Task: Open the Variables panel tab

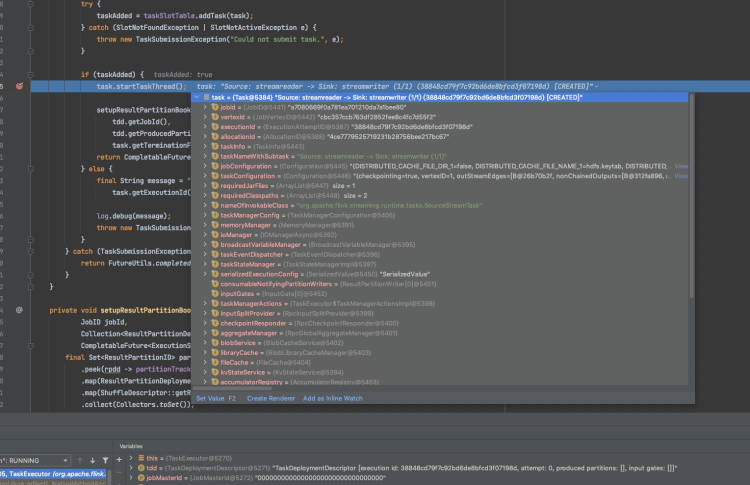Action: 131,446
